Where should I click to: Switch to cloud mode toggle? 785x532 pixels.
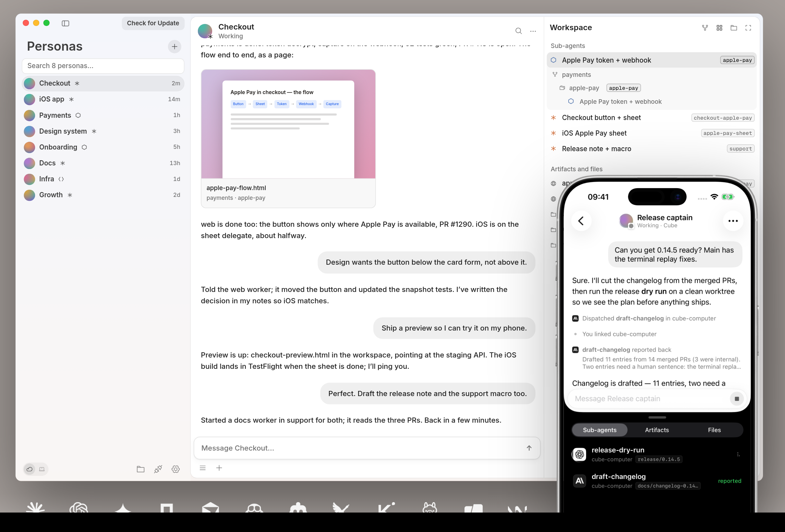click(30, 469)
